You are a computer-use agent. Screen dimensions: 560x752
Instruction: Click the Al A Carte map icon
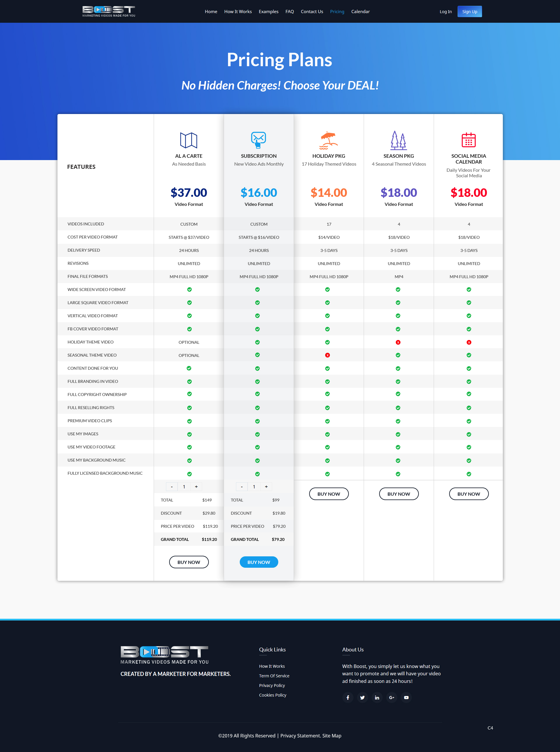(188, 140)
